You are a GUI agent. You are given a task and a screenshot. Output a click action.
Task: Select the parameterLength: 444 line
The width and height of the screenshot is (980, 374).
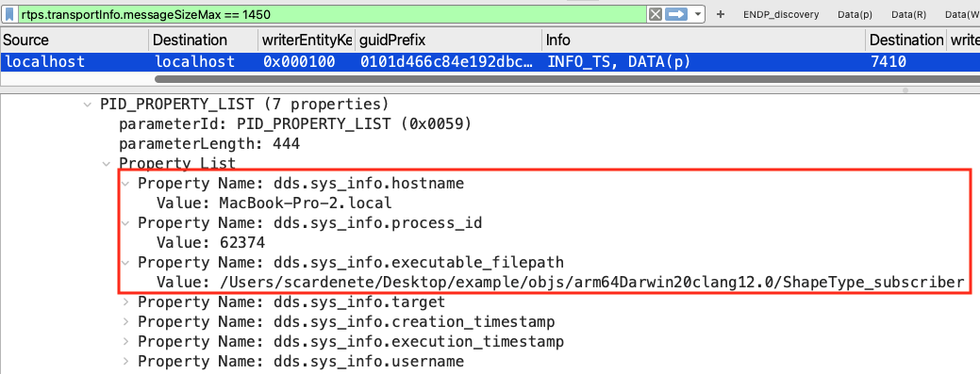(209, 143)
